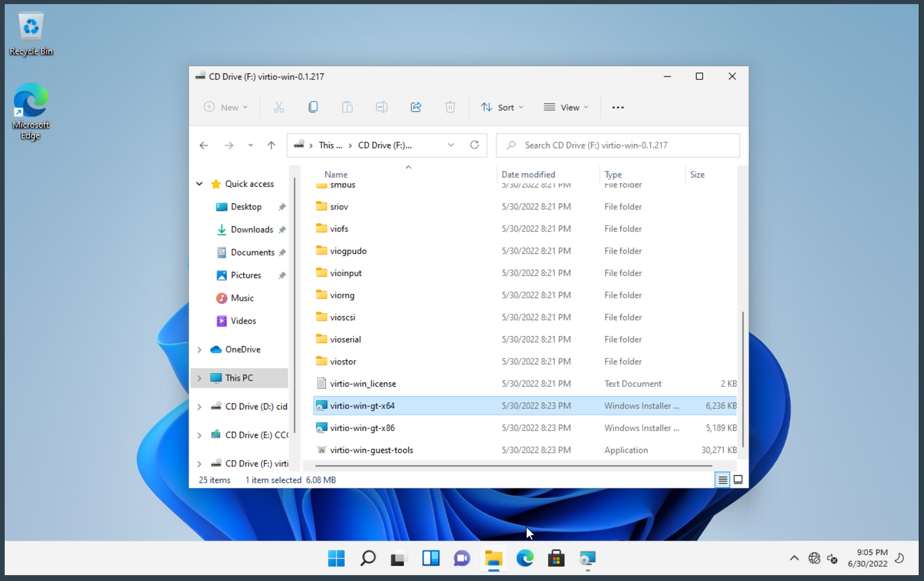The height and width of the screenshot is (581, 924).
Task: Collapse the Quick access tree node
Action: coord(200,184)
